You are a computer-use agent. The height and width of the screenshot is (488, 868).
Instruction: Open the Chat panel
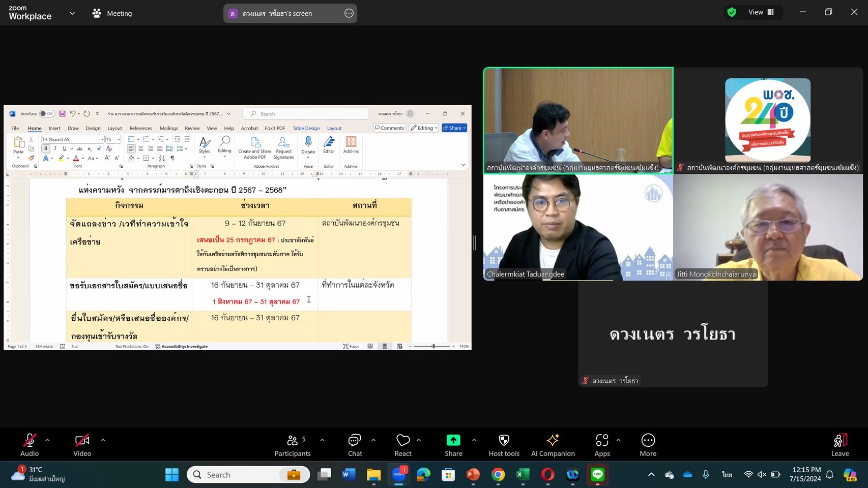coord(355,445)
